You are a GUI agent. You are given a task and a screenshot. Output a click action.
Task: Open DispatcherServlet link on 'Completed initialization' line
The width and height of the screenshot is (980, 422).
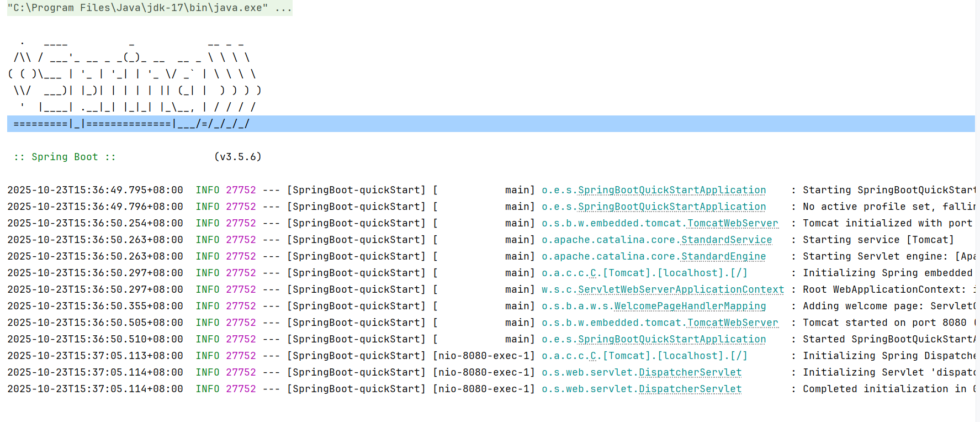tap(690, 389)
